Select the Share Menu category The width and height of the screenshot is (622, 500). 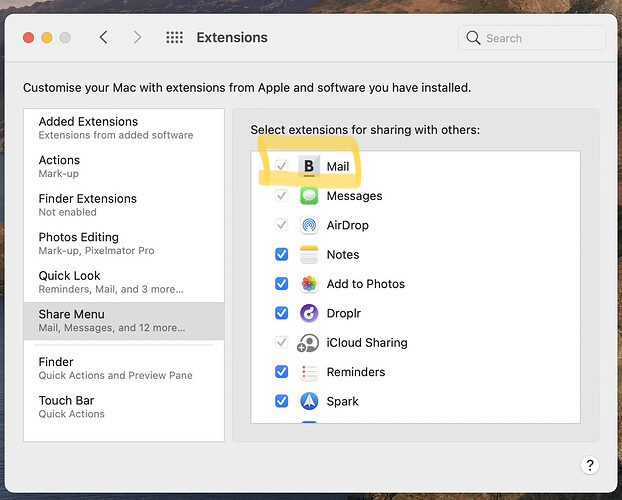(124, 321)
